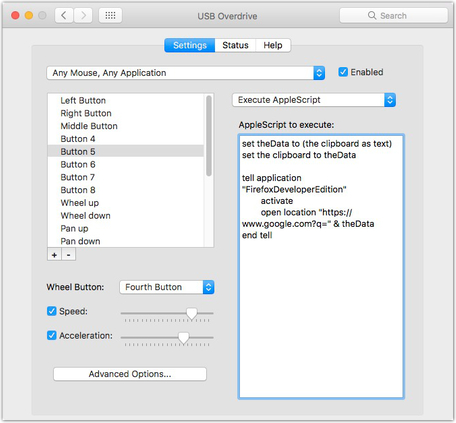Click the 'activate' script line

277,201
